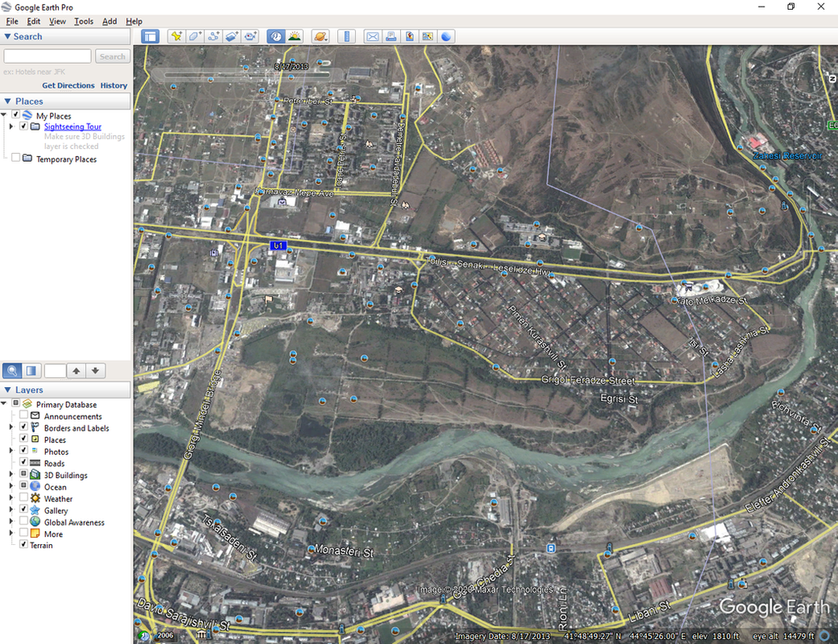Uncheck the Sightseeing Tour checkbox

pos(24,126)
